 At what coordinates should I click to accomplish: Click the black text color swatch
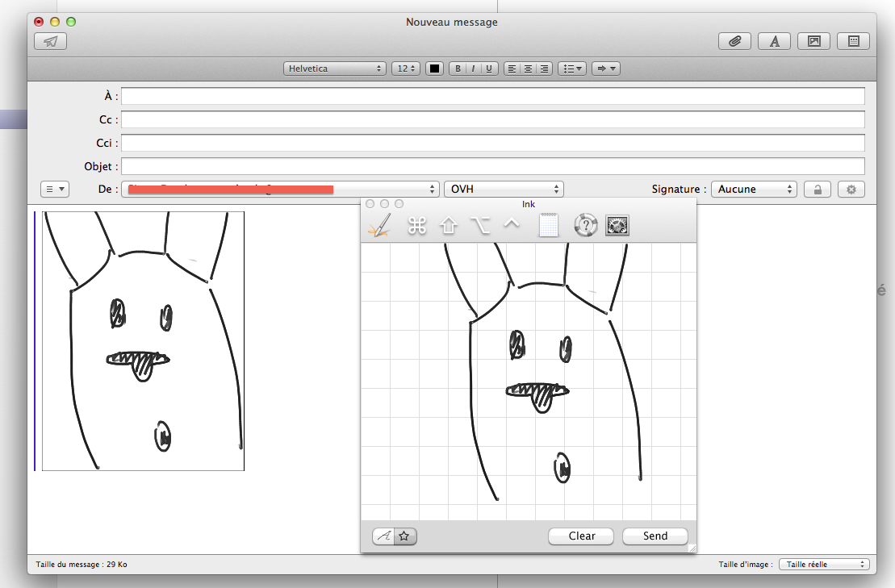pyautogui.click(x=435, y=69)
